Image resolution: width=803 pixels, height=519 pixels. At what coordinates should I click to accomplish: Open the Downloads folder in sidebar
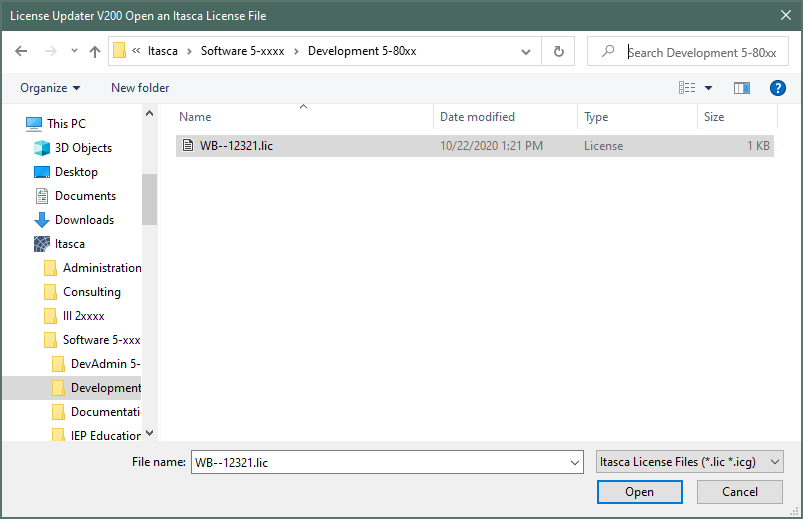(84, 220)
